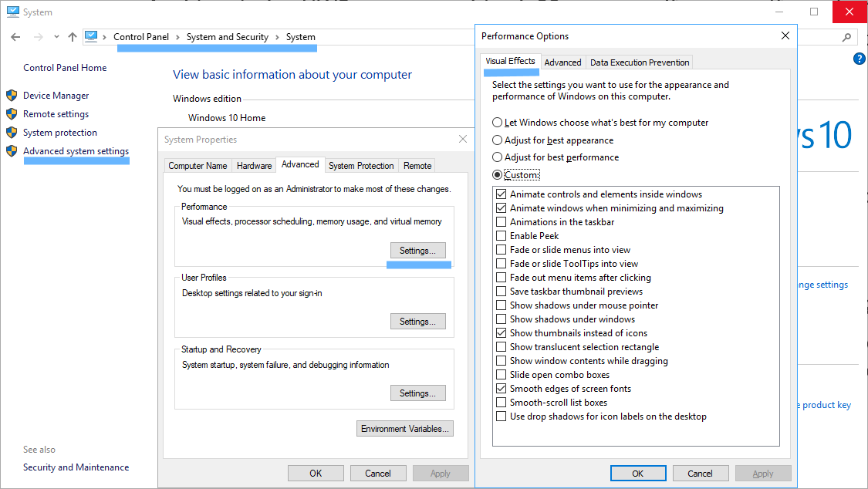This screenshot has width=868, height=489.
Task: Enable Show translucent selection rectangle
Action: pyautogui.click(x=501, y=347)
